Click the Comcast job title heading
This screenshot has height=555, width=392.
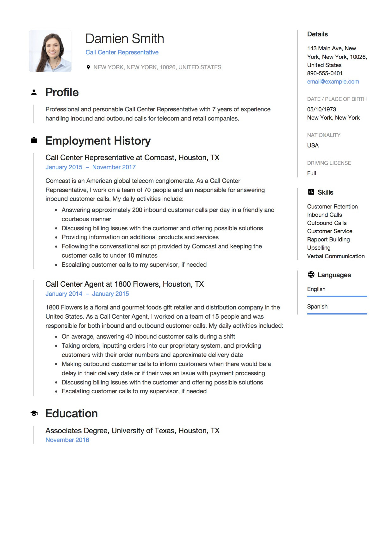point(132,158)
